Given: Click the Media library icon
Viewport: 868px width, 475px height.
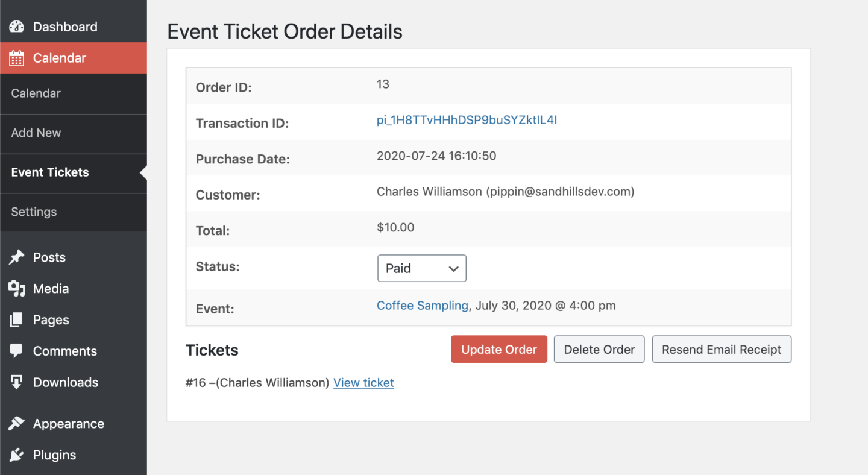Looking at the screenshot, I should (17, 288).
